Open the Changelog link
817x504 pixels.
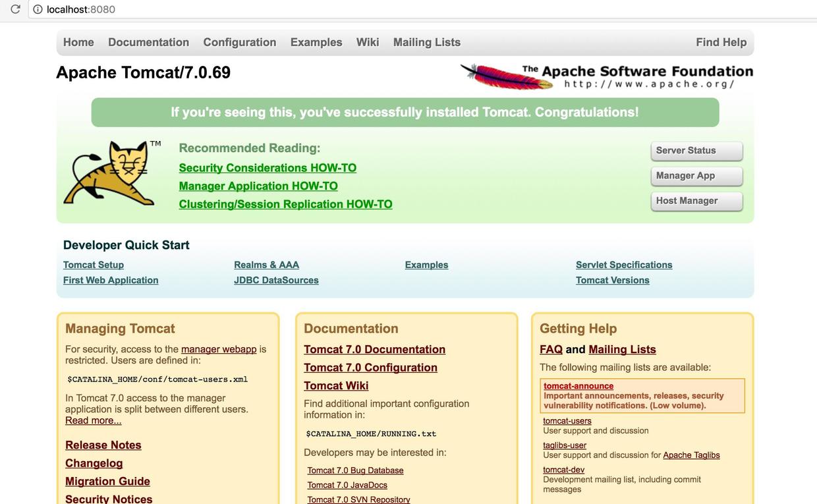point(94,463)
